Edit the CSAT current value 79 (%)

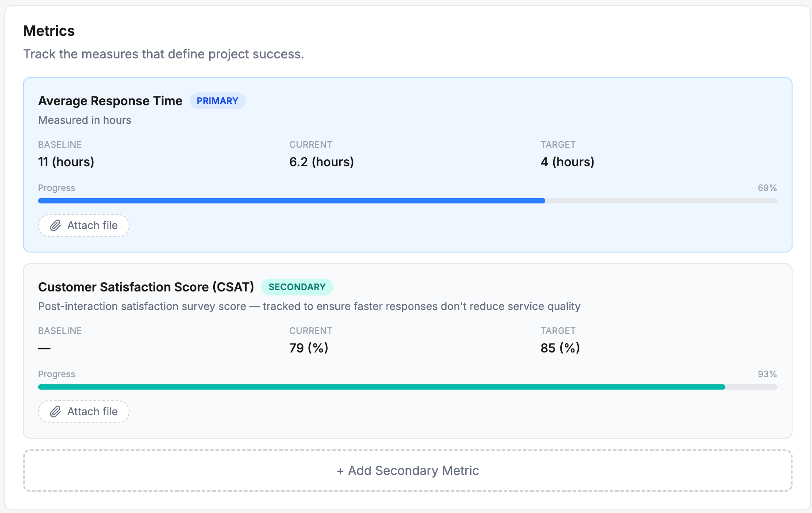[x=308, y=348]
